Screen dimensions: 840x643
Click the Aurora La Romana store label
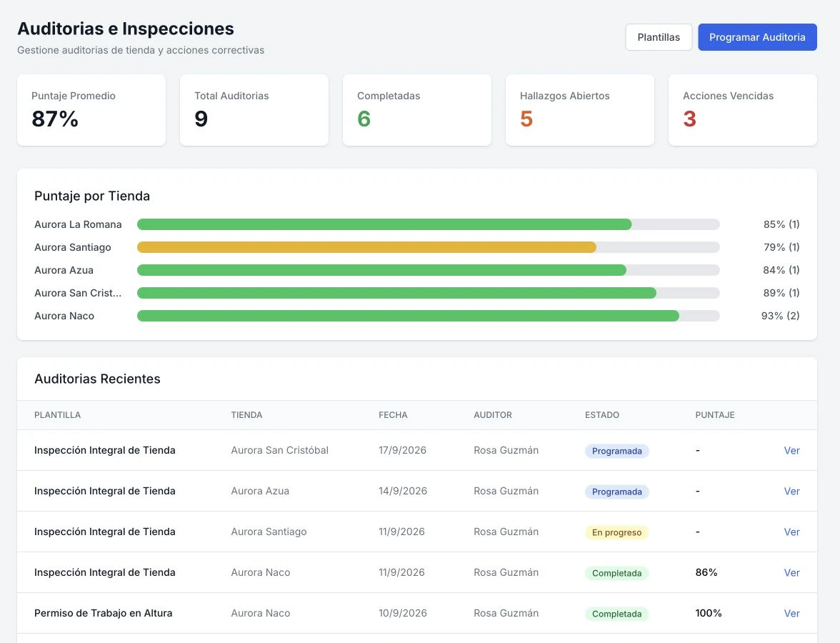[78, 224]
